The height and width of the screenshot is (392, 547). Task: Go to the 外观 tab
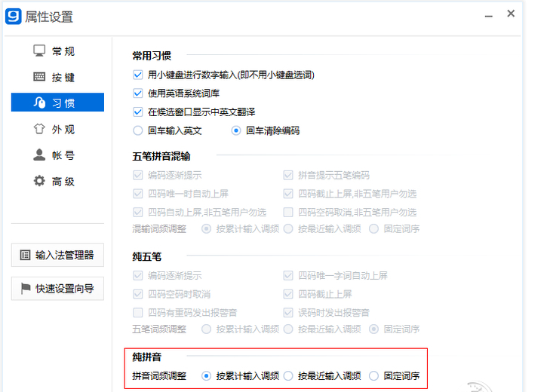coord(57,129)
